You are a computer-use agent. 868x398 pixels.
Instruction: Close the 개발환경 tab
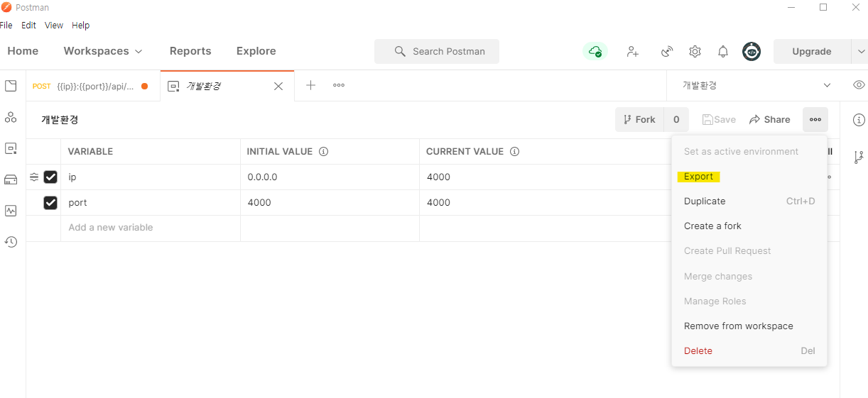coord(278,86)
